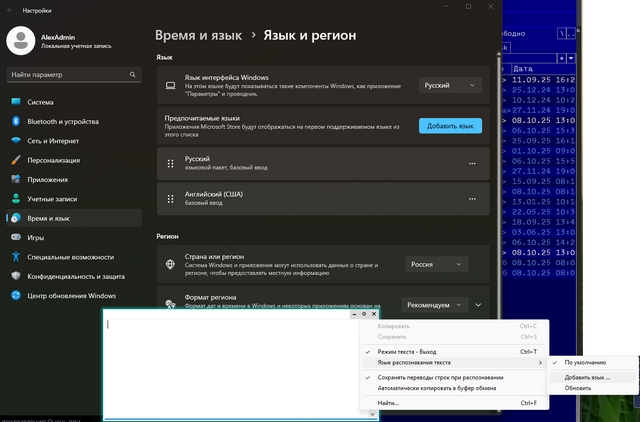Enable Автоматически копировать в буфер обмена

(x=437, y=388)
